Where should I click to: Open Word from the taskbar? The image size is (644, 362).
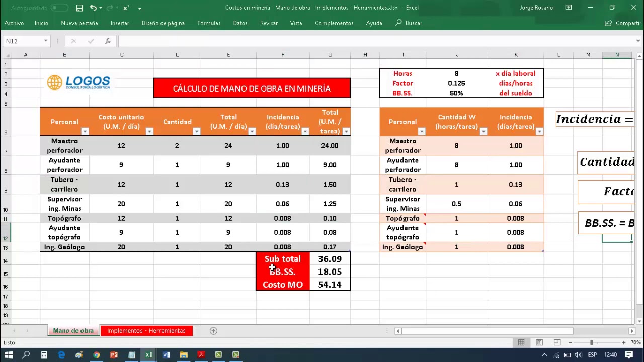[x=166, y=355]
